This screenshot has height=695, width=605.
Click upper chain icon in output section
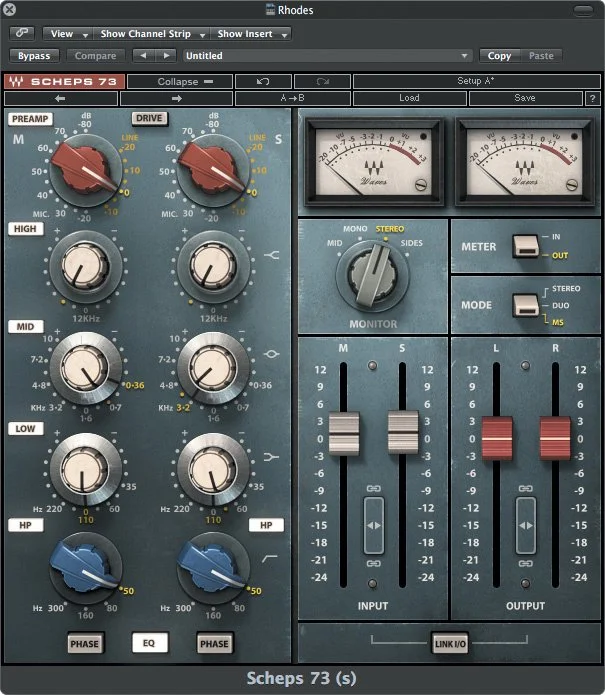(526, 488)
